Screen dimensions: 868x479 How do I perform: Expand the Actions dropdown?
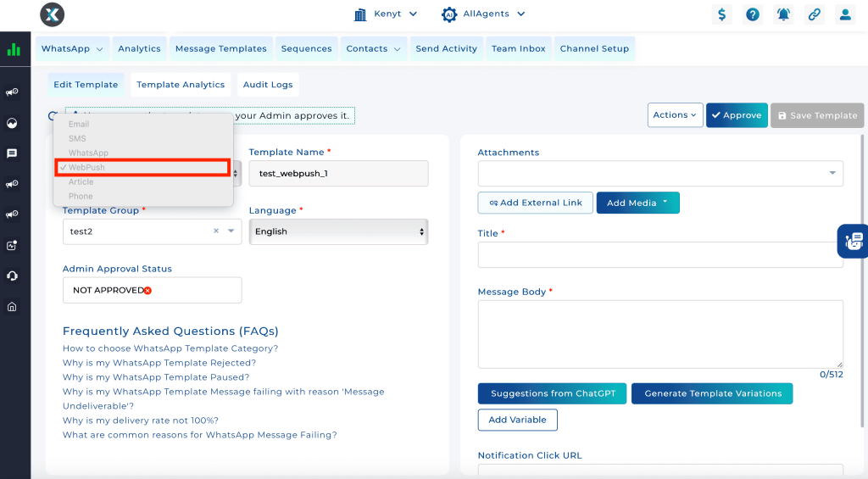coord(676,115)
